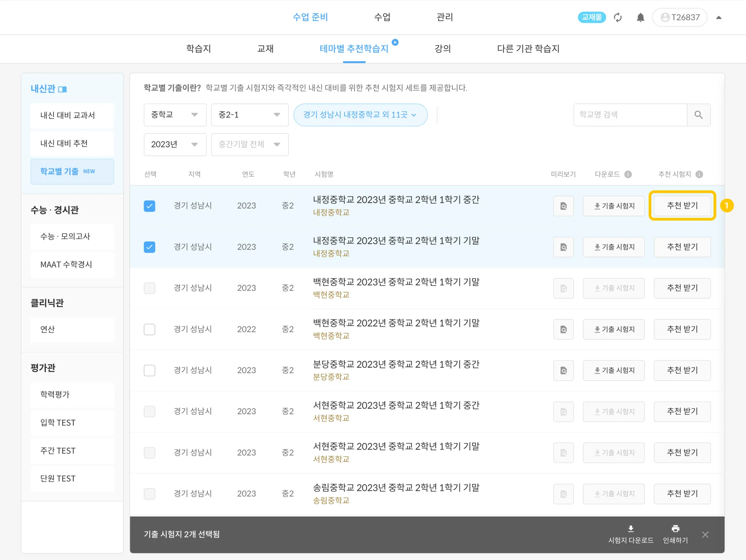This screenshot has width=746, height=560.
Task: Click 추천 받기 for 분당중학교 exam
Action: [682, 371]
